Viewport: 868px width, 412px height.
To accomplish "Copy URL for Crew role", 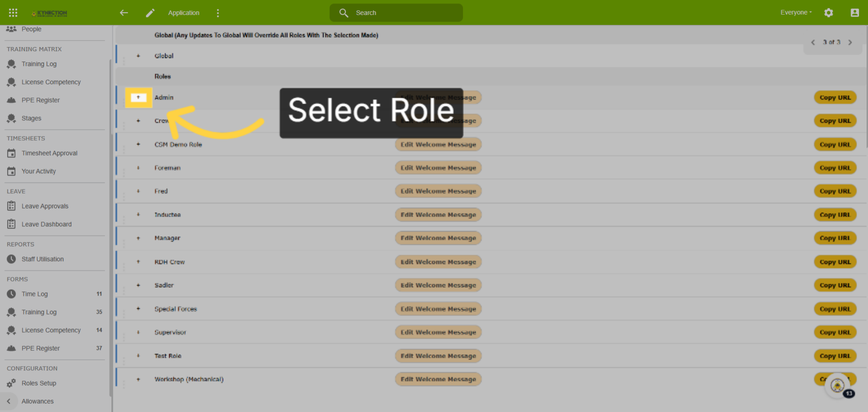I will click(x=835, y=121).
